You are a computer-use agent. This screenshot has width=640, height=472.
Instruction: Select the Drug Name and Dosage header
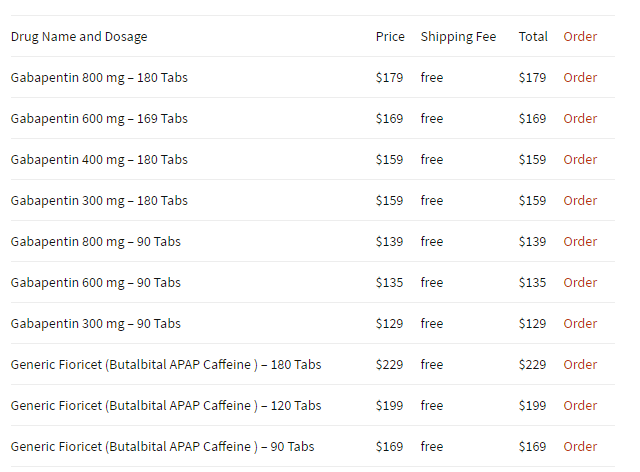[x=79, y=37]
